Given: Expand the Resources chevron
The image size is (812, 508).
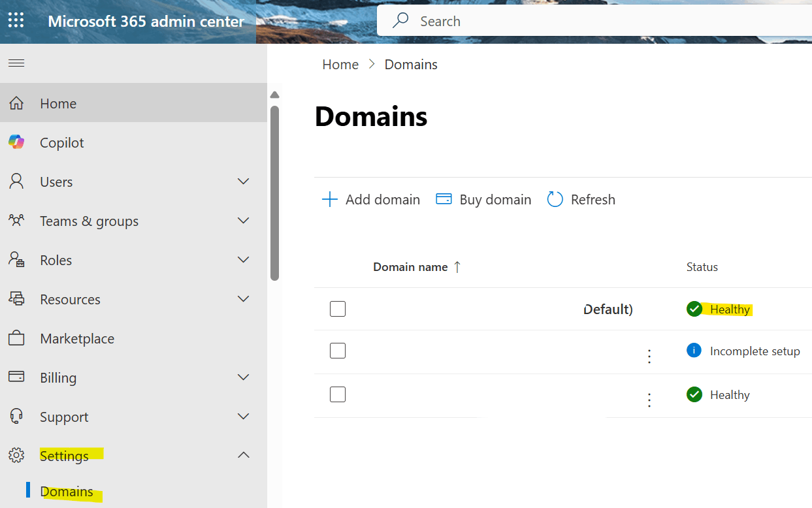Looking at the screenshot, I should tap(244, 298).
